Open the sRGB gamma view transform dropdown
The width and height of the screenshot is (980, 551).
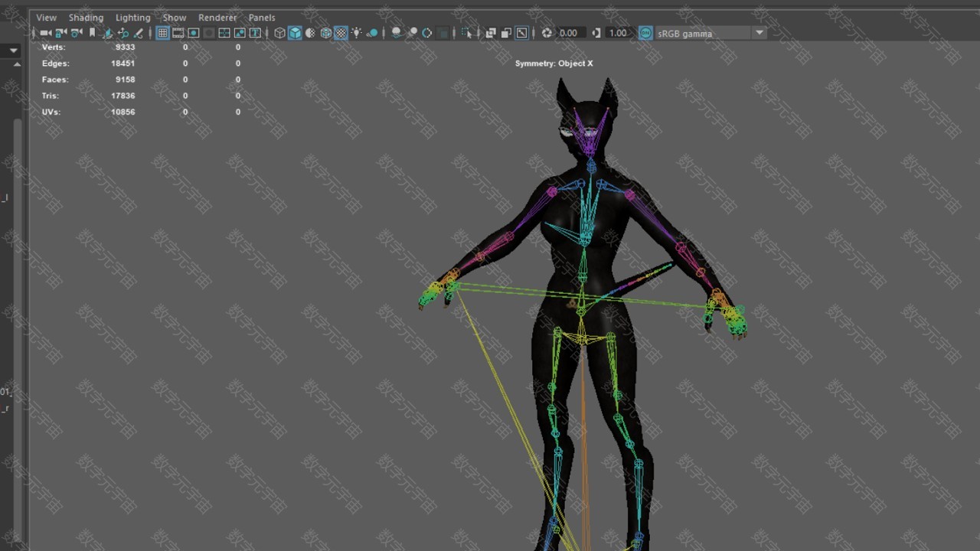tap(710, 33)
